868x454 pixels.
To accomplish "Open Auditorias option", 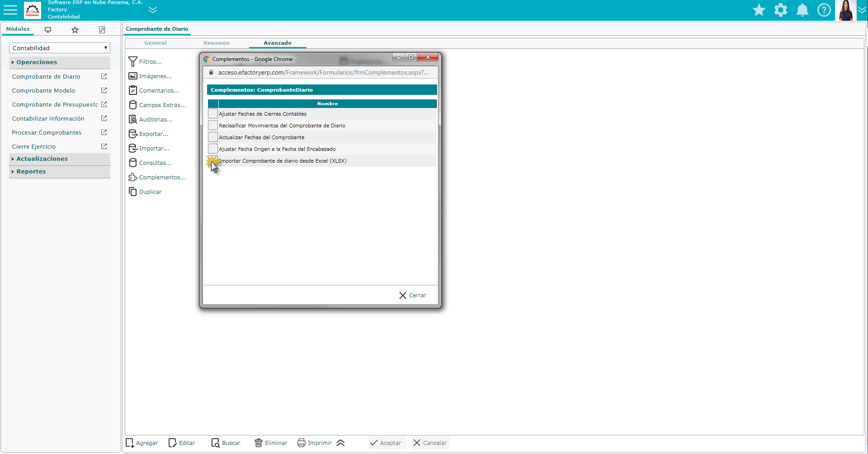I will click(151, 120).
